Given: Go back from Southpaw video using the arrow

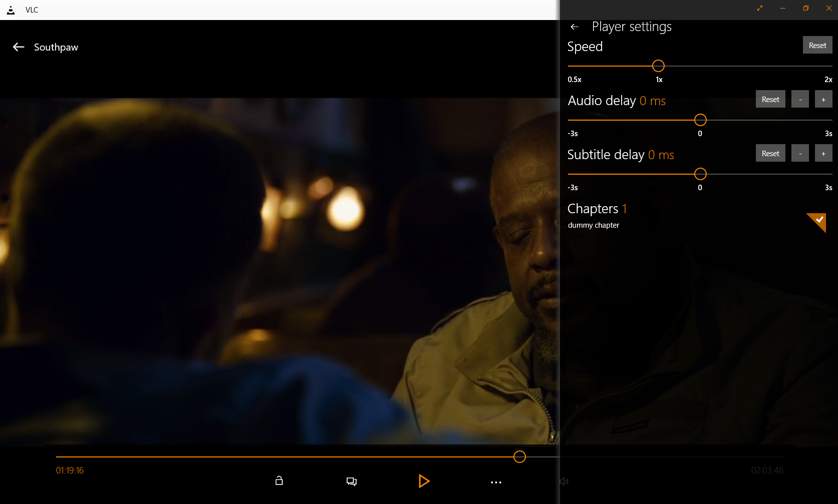Looking at the screenshot, I should (x=19, y=47).
